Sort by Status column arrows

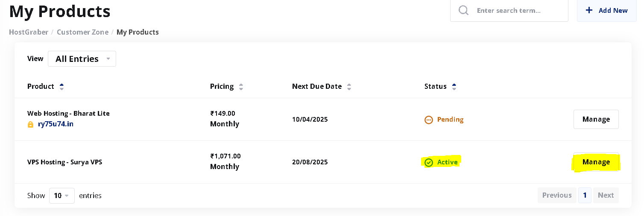(454, 87)
